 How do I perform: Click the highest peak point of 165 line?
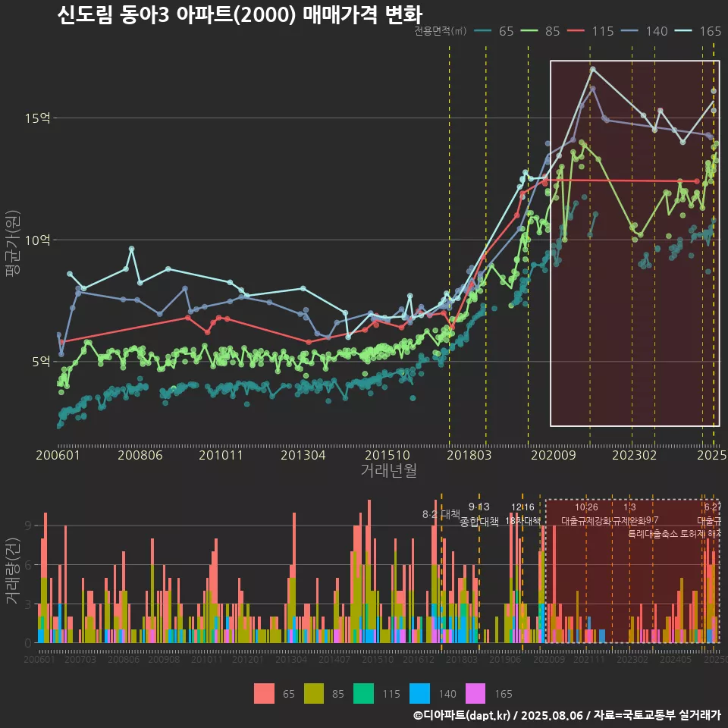[x=592, y=69]
